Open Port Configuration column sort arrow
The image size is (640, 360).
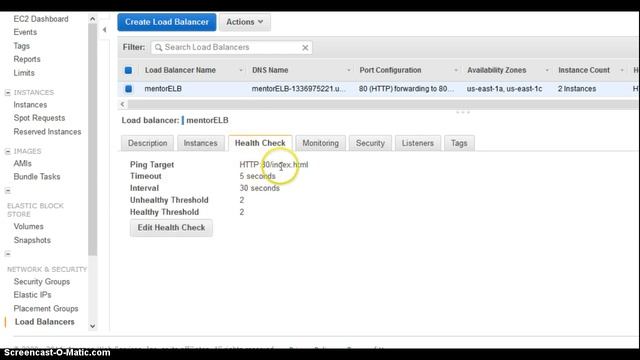point(456,71)
